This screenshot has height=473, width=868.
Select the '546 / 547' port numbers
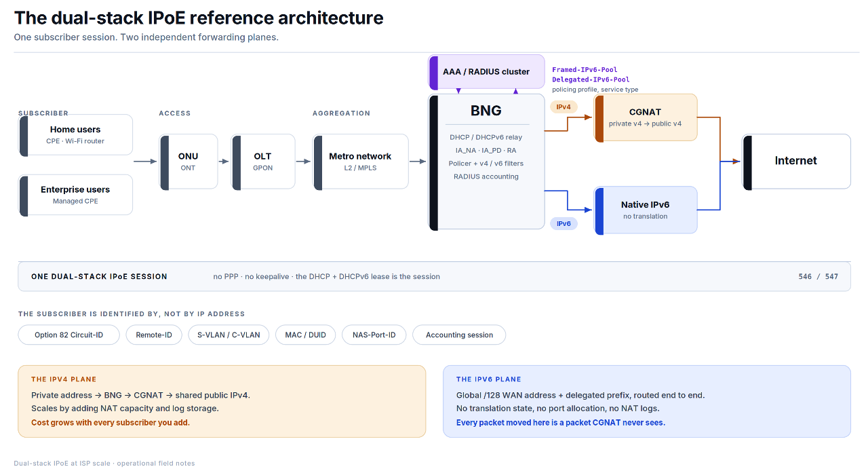(818, 277)
